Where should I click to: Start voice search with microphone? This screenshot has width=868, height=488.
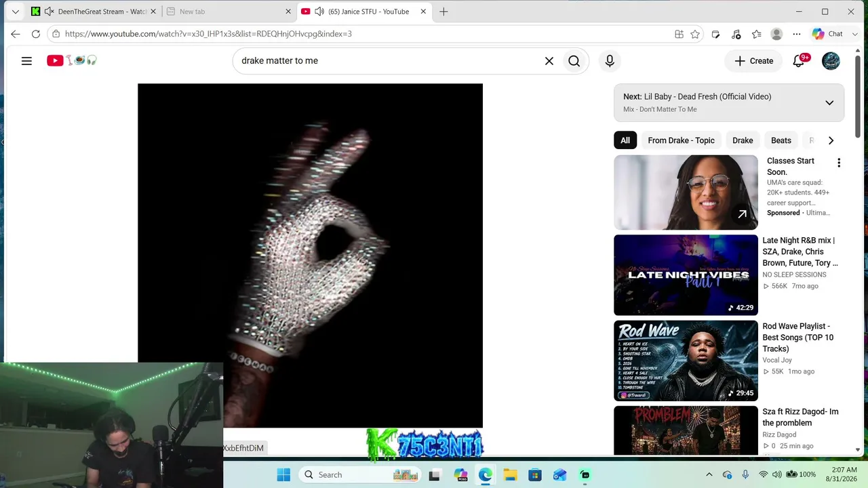coord(610,61)
